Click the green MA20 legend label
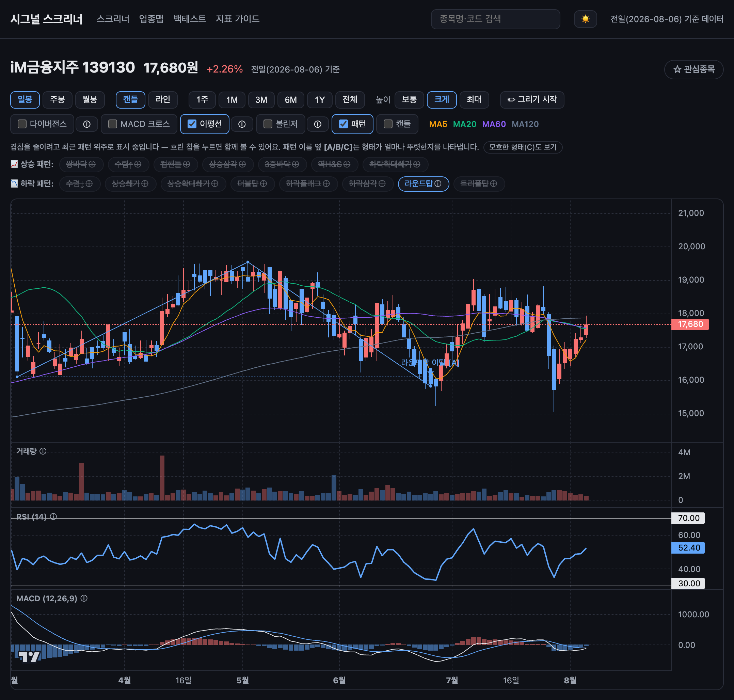 pos(465,124)
